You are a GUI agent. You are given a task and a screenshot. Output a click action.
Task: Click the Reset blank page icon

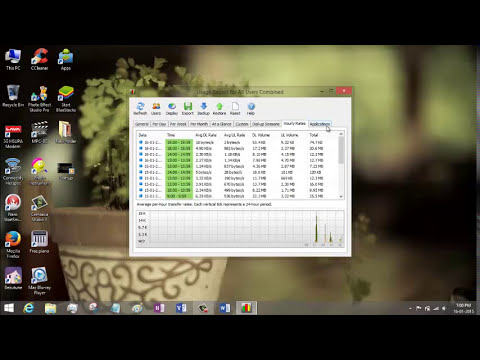(x=235, y=108)
